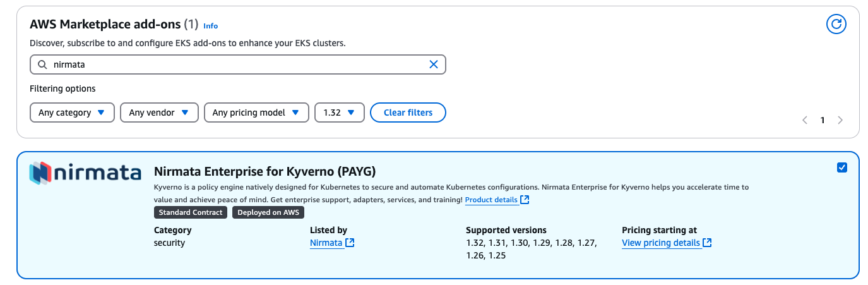Click the Deployed on AWS badge
The height and width of the screenshot is (285, 868).
point(268,212)
